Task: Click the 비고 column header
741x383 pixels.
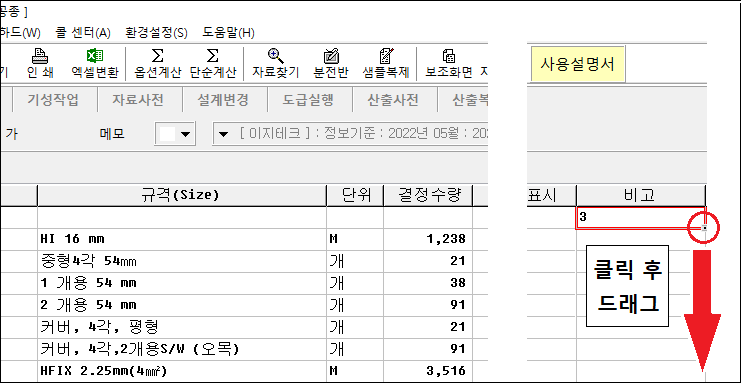Action: (x=641, y=195)
